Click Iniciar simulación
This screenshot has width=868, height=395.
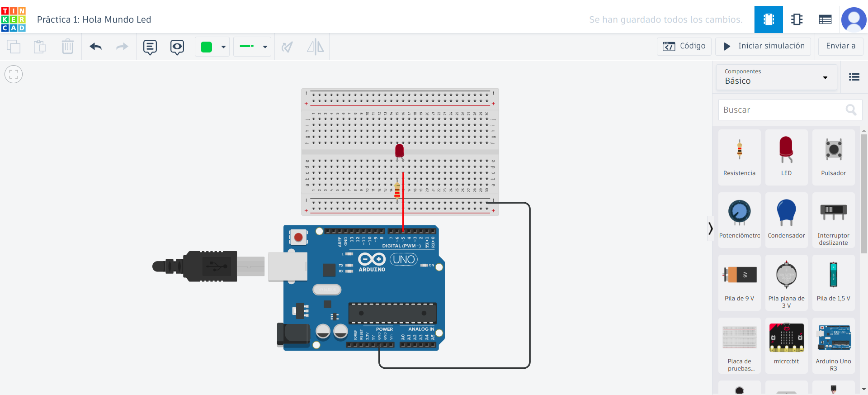coord(763,46)
